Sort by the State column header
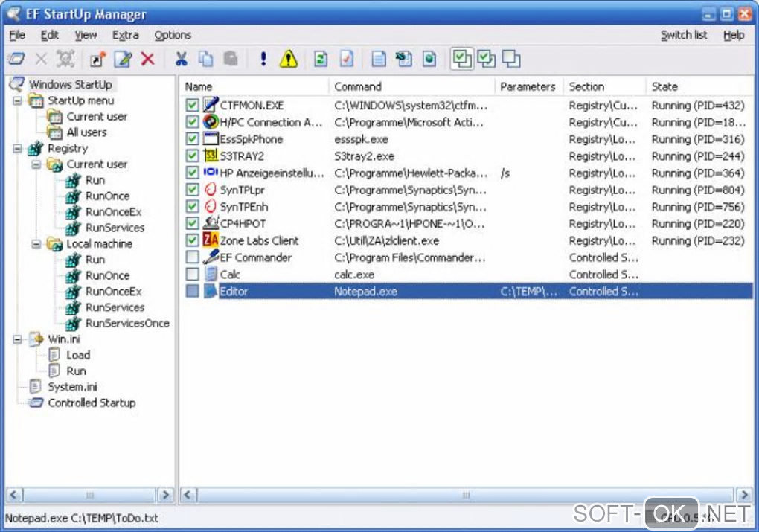The image size is (759, 532). click(x=700, y=86)
